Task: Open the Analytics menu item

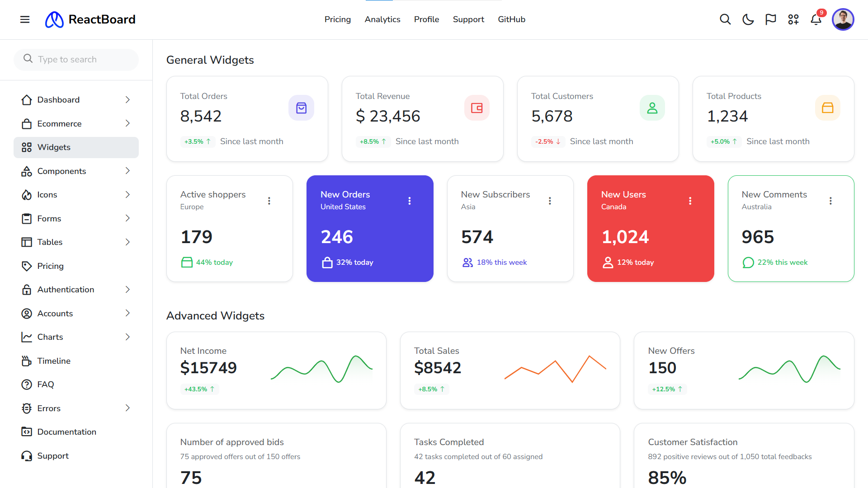Action: click(382, 19)
